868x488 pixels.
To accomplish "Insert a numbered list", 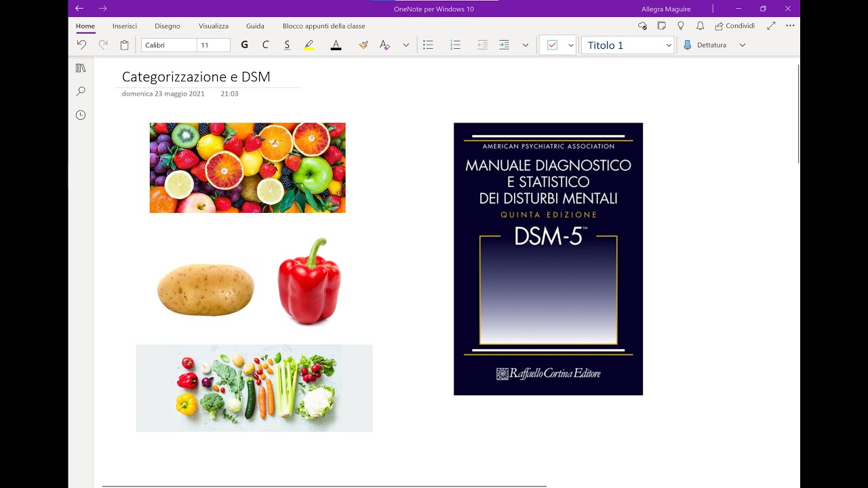I will (x=455, y=45).
